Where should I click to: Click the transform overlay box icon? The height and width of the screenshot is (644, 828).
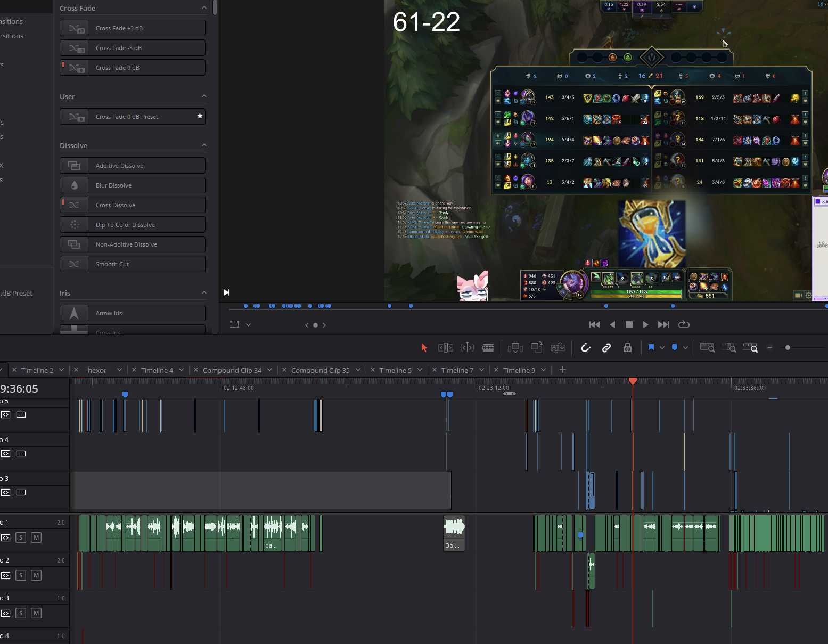tap(234, 324)
